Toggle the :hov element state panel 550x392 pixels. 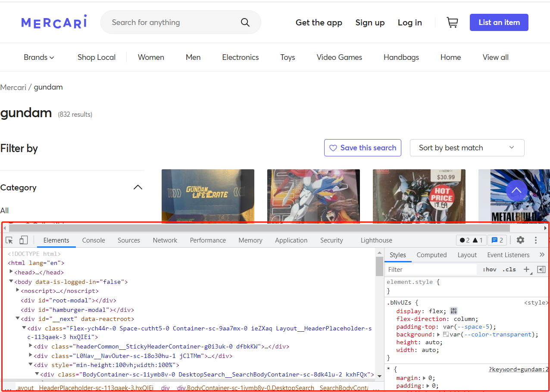(489, 270)
